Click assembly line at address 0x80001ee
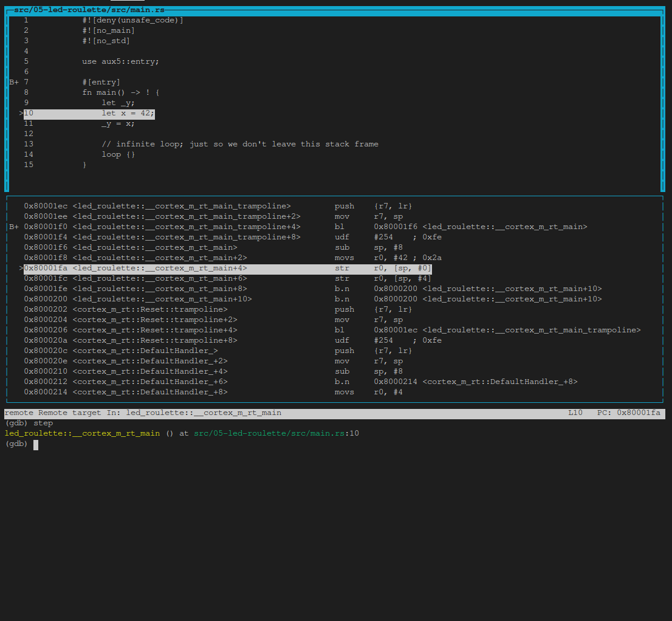672x621 pixels. 213,216
